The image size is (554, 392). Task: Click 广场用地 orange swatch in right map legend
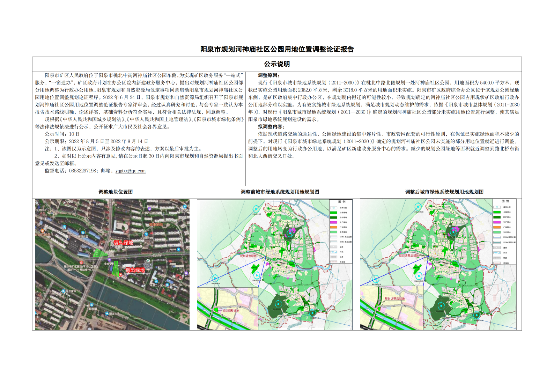[497, 227]
